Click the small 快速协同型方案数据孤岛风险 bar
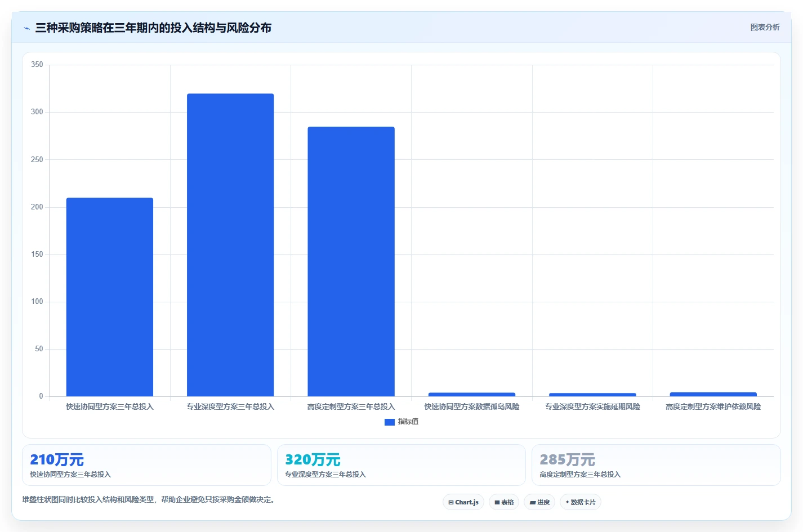This screenshot has width=803, height=532. coord(472,395)
